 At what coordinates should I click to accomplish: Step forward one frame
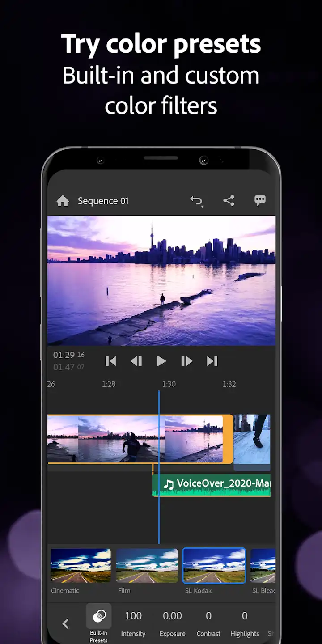click(186, 361)
